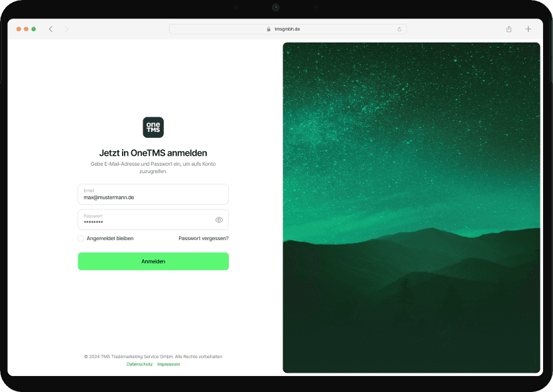Click the Angemeldet bleiben label
The width and height of the screenshot is (553, 392).
tap(110, 238)
